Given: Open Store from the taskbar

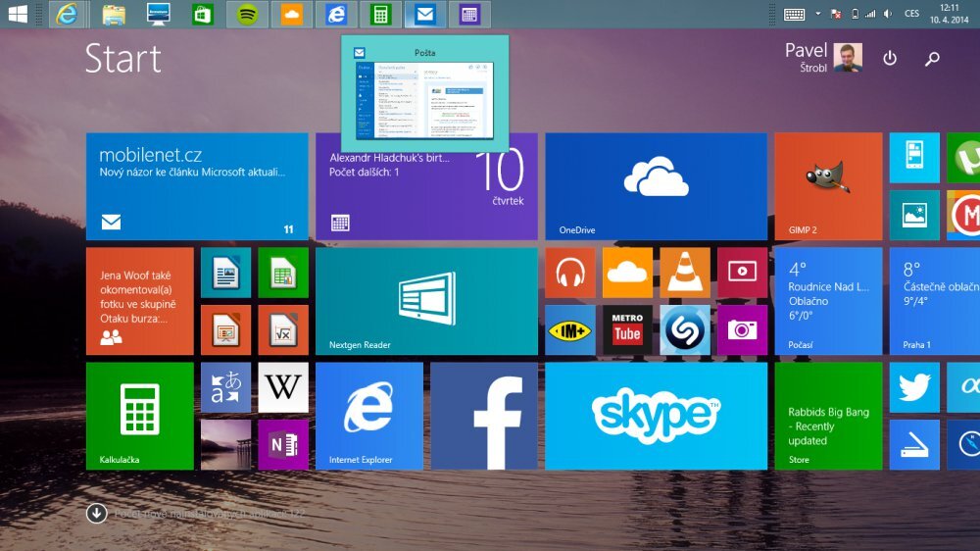Looking at the screenshot, I should click(x=203, y=15).
